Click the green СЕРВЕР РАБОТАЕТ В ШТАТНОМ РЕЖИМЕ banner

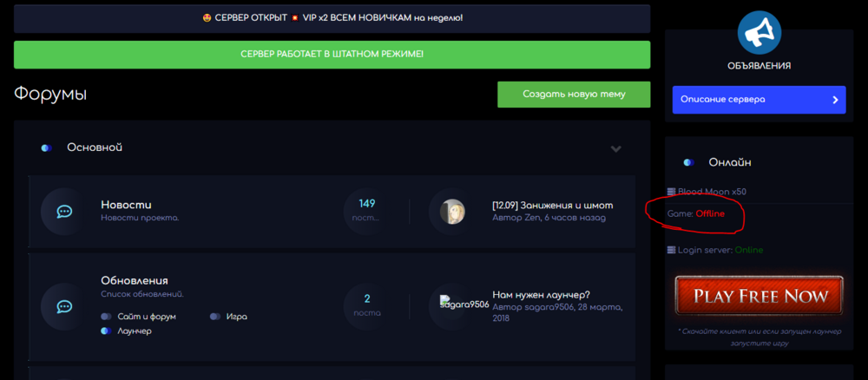point(332,54)
